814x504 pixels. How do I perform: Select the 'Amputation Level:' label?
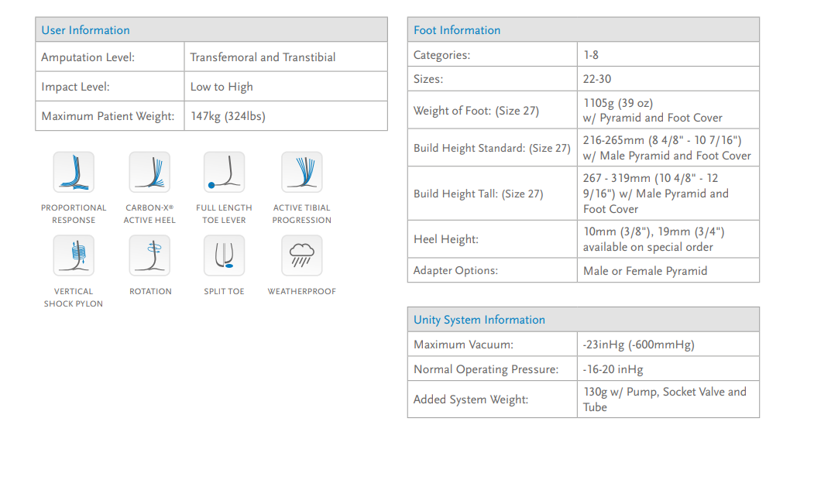click(x=88, y=57)
